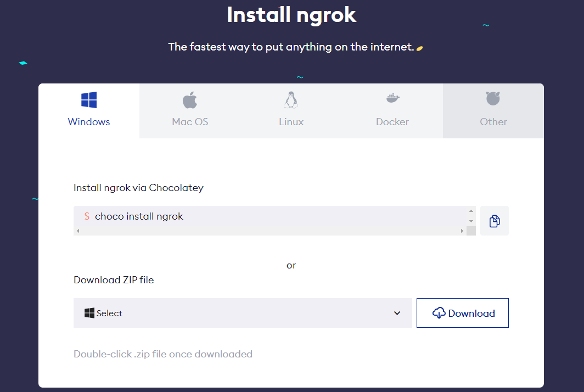The height and width of the screenshot is (392, 584).
Task: Click the Download button
Action: click(x=462, y=312)
